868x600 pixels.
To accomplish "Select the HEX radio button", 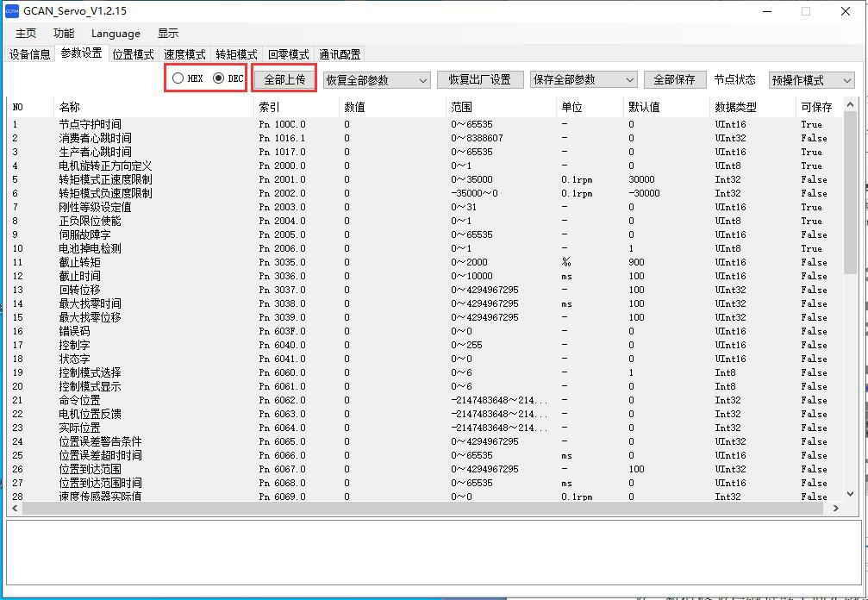I will (x=178, y=78).
